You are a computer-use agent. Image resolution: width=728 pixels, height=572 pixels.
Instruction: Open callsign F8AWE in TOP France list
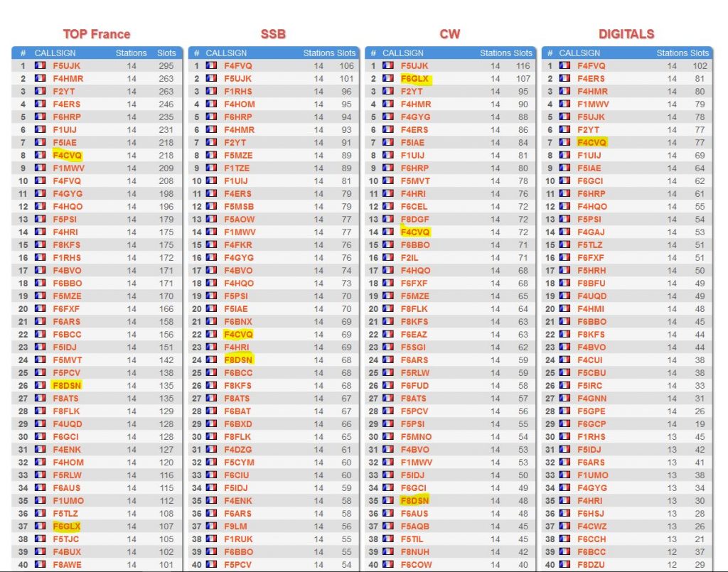(x=68, y=565)
